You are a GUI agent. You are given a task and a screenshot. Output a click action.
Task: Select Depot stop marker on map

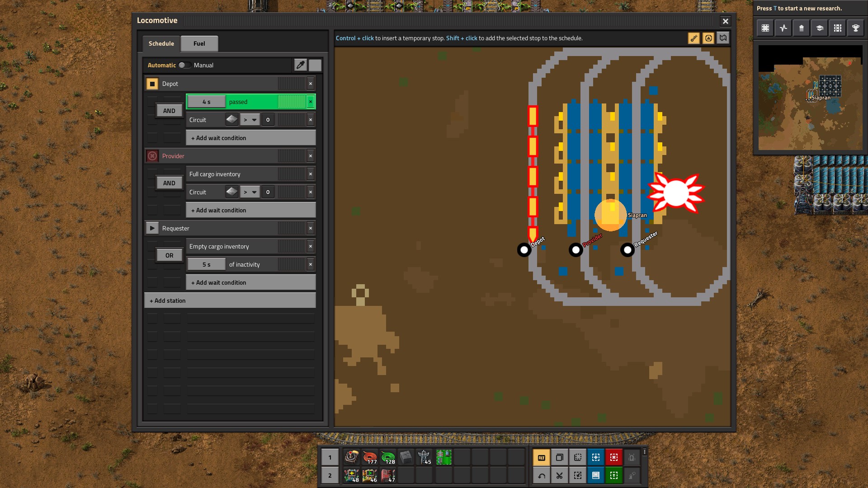point(524,249)
